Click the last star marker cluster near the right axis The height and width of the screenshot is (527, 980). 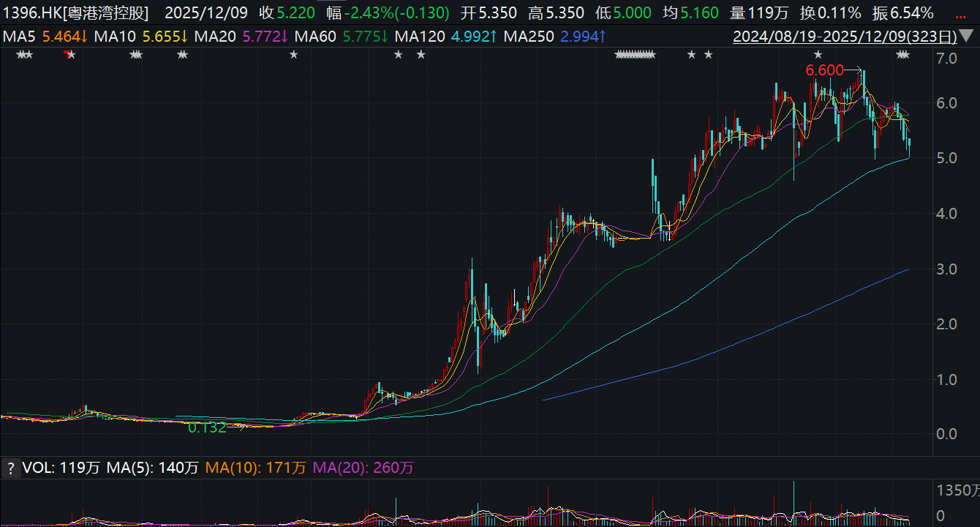903,55
